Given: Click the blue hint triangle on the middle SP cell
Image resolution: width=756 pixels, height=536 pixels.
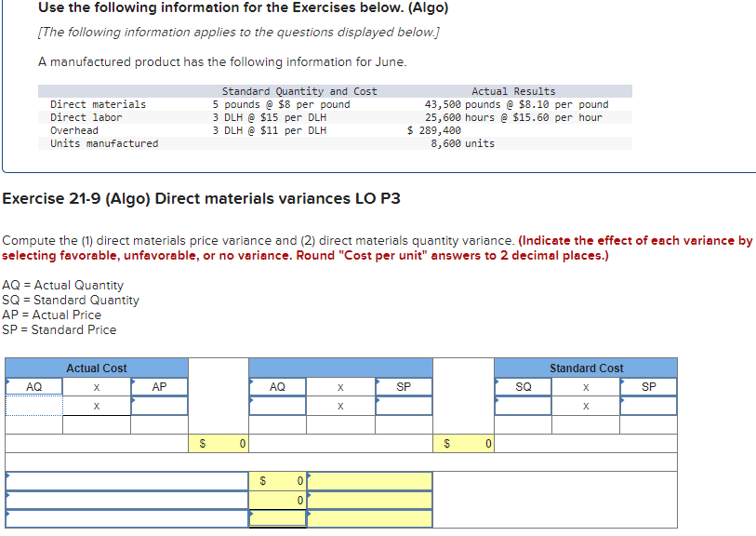Looking at the screenshot, I should pos(377,381).
